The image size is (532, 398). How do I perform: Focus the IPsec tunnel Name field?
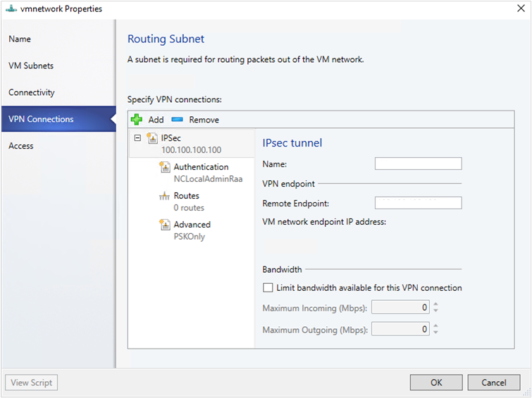point(418,163)
